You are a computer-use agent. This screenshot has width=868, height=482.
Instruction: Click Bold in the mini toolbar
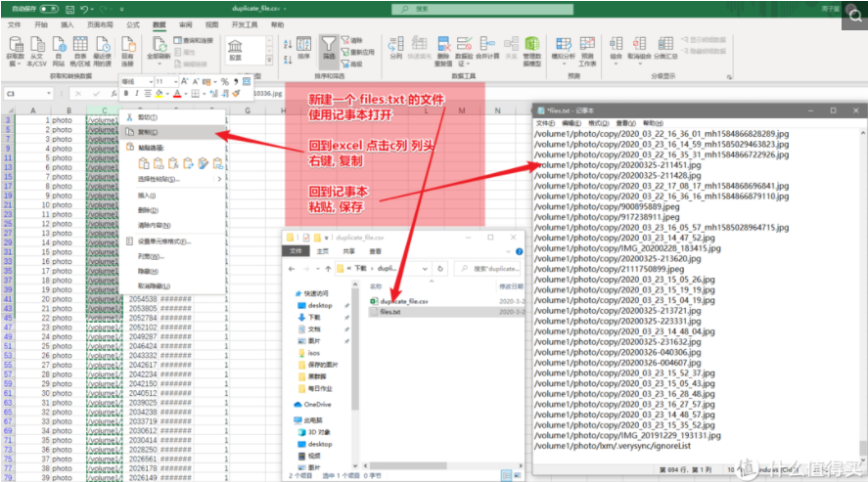126,94
